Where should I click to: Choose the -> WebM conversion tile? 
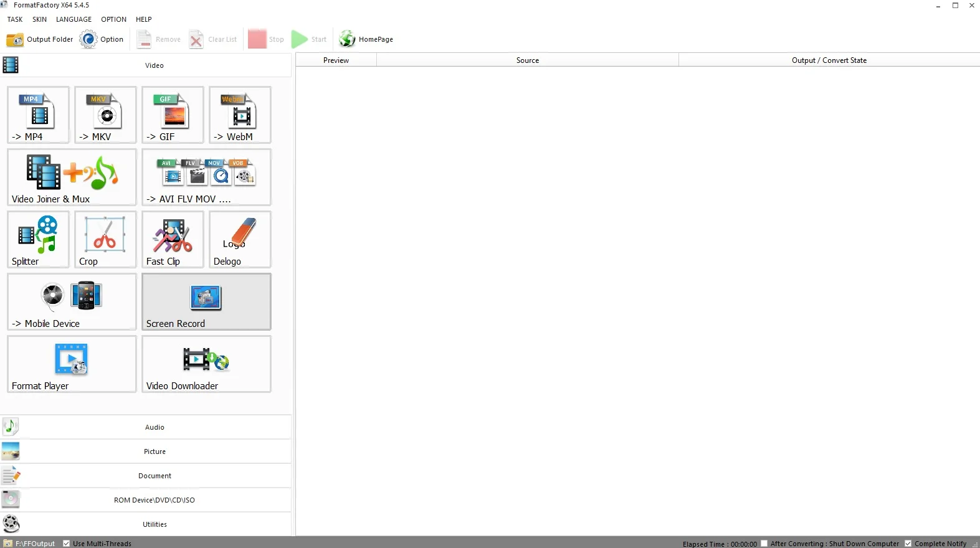[x=240, y=115]
